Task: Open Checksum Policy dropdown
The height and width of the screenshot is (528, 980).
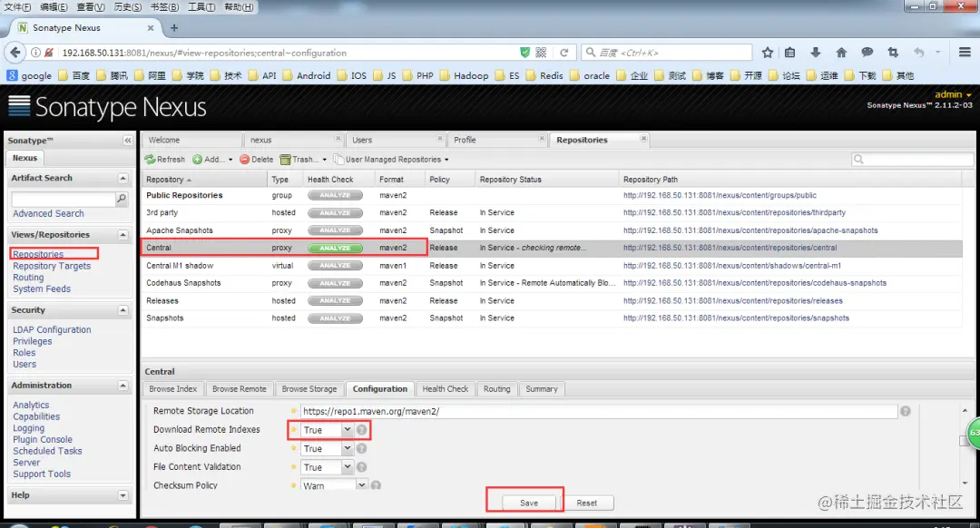Action: point(361,485)
